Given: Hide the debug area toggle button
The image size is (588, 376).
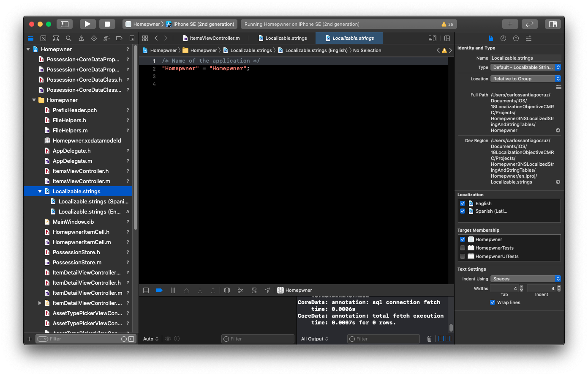Looking at the screenshot, I should 146,290.
